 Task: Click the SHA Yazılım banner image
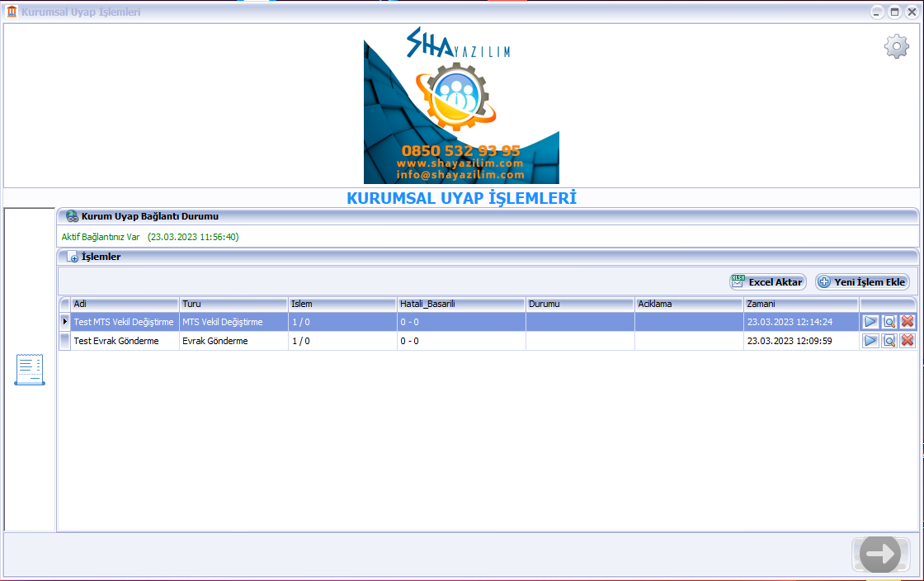tap(461, 105)
